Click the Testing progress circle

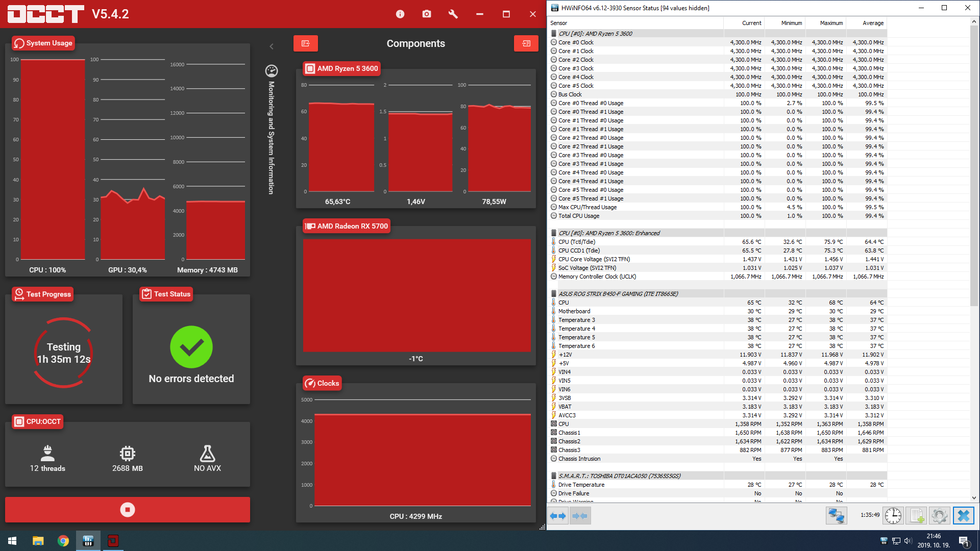(x=64, y=353)
